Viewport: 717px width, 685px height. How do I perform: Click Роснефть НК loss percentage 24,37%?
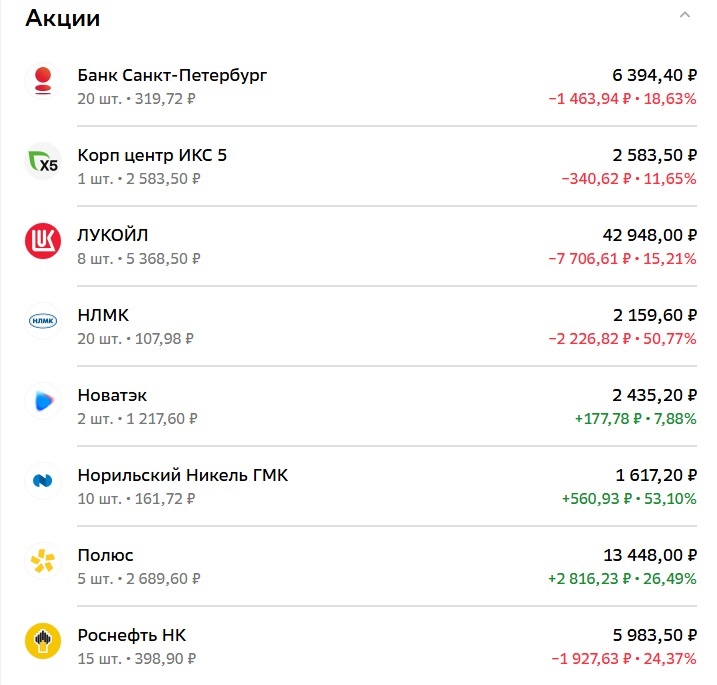[671, 659]
